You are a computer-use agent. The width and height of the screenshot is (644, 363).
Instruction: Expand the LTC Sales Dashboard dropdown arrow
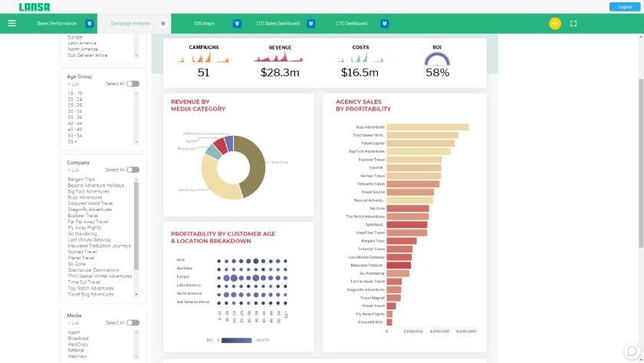coord(311,24)
